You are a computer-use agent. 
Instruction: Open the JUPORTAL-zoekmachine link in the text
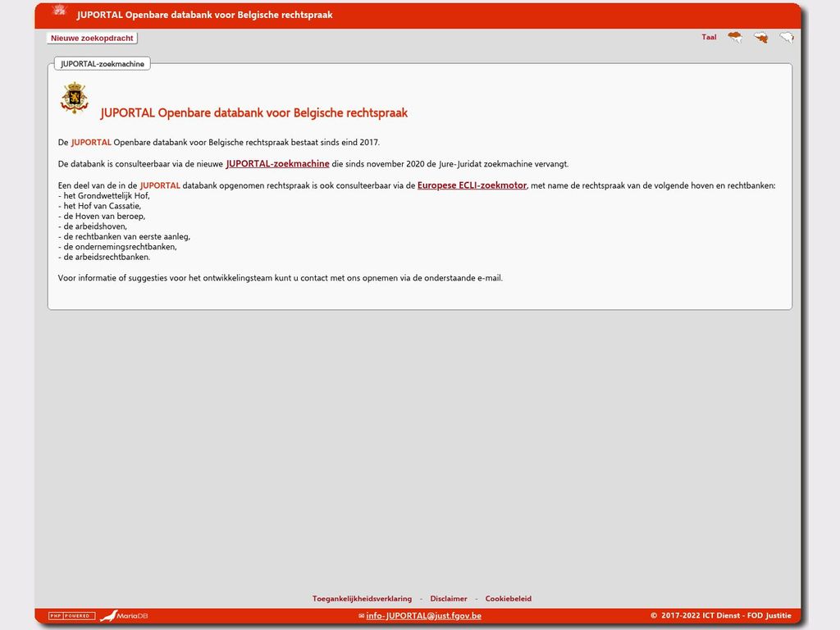coord(277,164)
